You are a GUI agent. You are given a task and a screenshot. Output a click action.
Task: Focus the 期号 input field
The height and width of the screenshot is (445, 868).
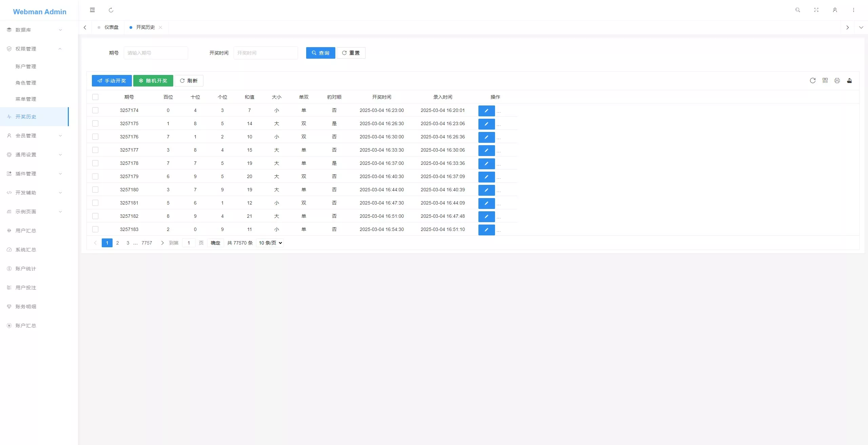pos(156,53)
